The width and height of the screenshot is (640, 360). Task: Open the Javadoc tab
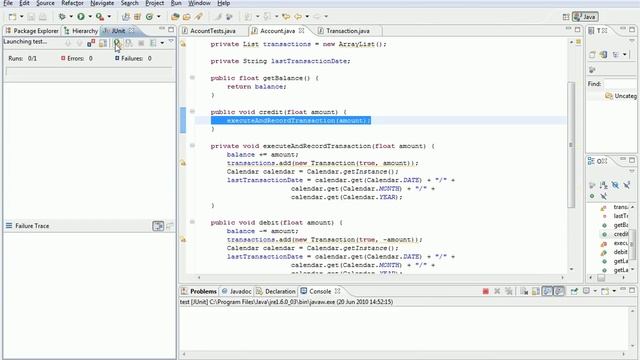pyautogui.click(x=236, y=291)
